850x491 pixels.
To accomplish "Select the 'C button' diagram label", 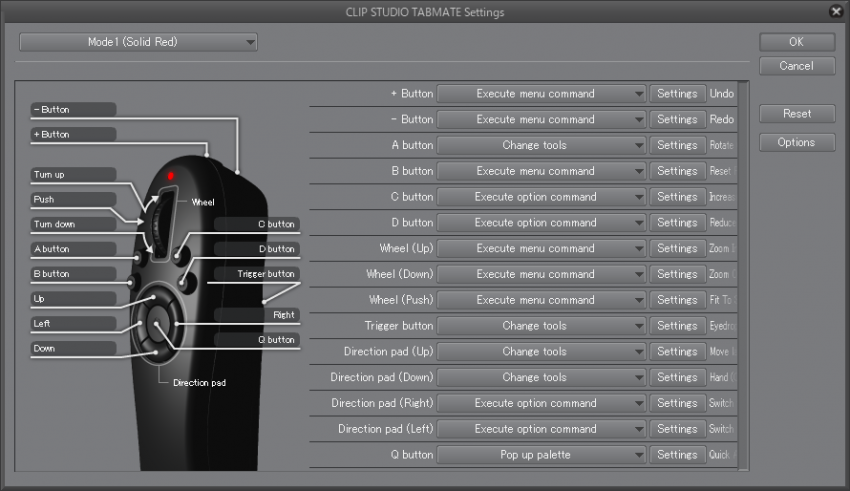I will [257, 224].
